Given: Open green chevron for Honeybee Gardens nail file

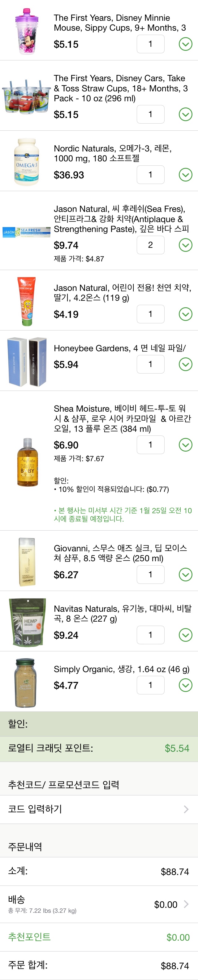Looking at the screenshot, I should [185, 365].
